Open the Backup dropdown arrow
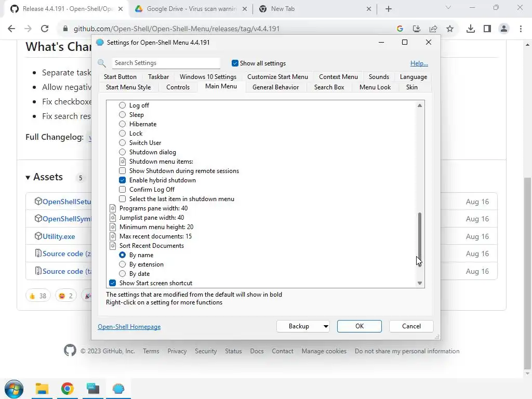The height and width of the screenshot is (399, 532). tap(325, 326)
